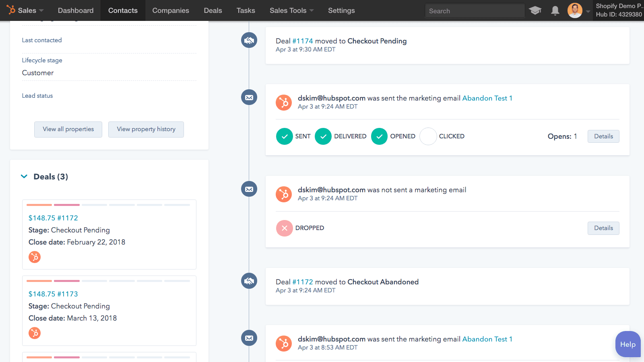Click owner icon on deal #1173 card

click(x=35, y=333)
